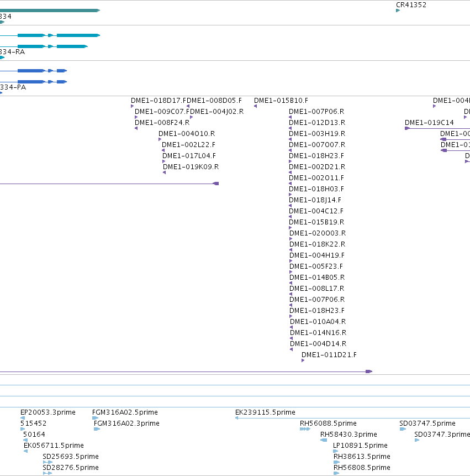
Task: Click the DME1-019C14 label
Action: click(x=429, y=123)
